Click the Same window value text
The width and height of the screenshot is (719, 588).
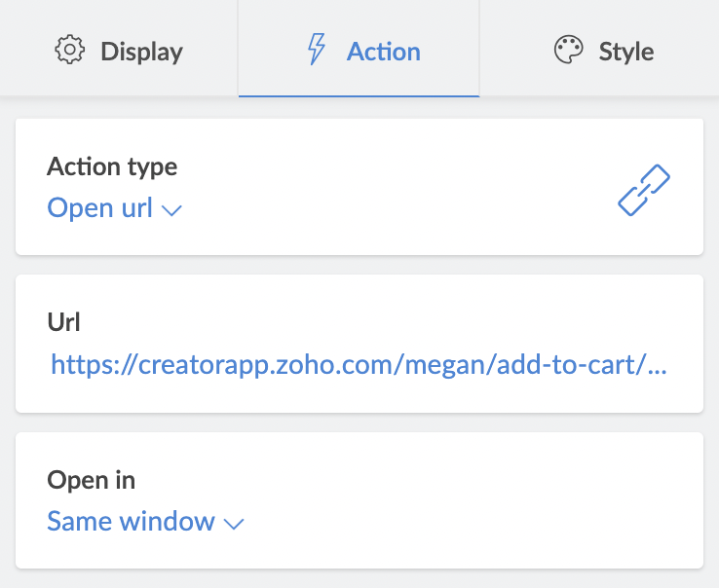click(132, 522)
